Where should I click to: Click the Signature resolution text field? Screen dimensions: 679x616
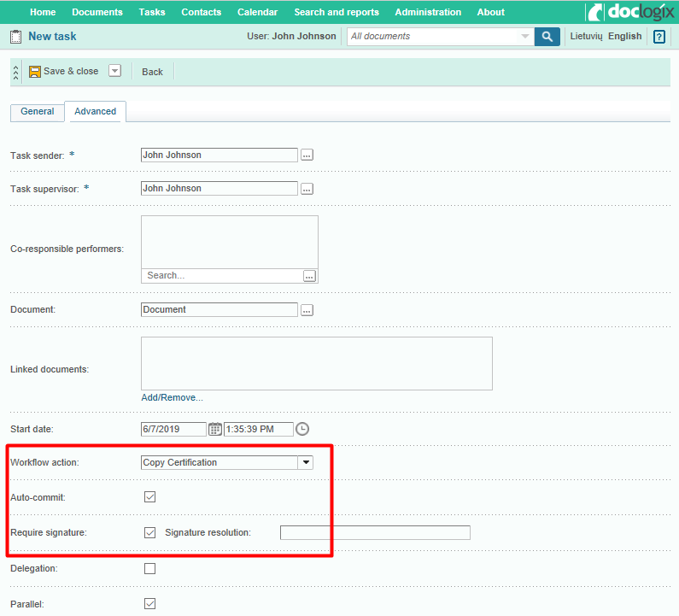[375, 532]
